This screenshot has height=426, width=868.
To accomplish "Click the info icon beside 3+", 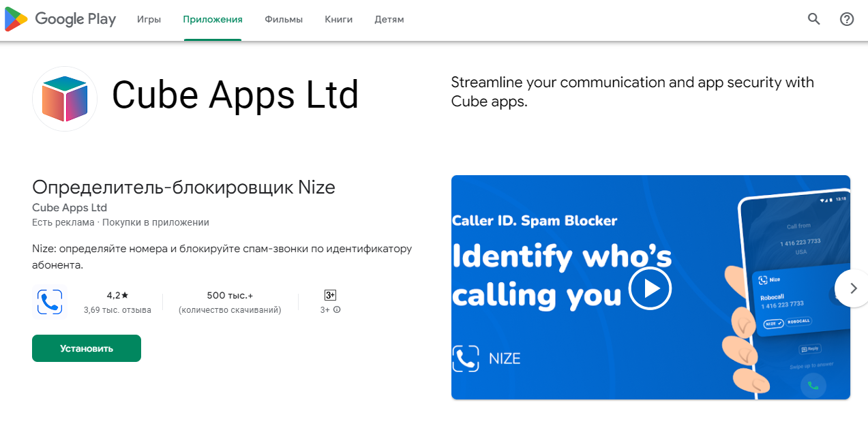I will pos(337,309).
